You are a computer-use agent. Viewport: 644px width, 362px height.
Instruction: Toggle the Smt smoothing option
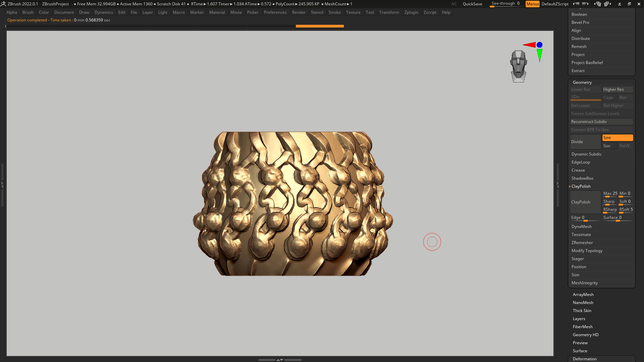tap(618, 138)
